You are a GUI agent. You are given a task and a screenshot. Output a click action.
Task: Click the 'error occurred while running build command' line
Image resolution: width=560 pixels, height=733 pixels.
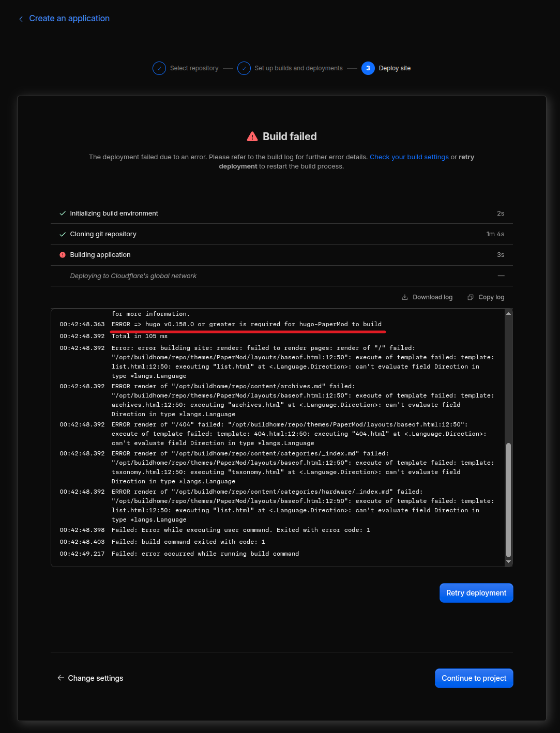pos(205,554)
